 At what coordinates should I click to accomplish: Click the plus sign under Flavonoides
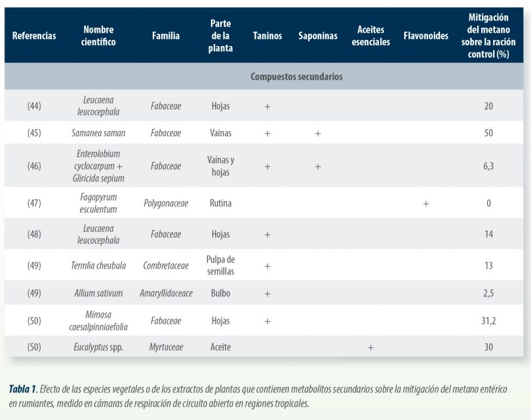coord(426,204)
